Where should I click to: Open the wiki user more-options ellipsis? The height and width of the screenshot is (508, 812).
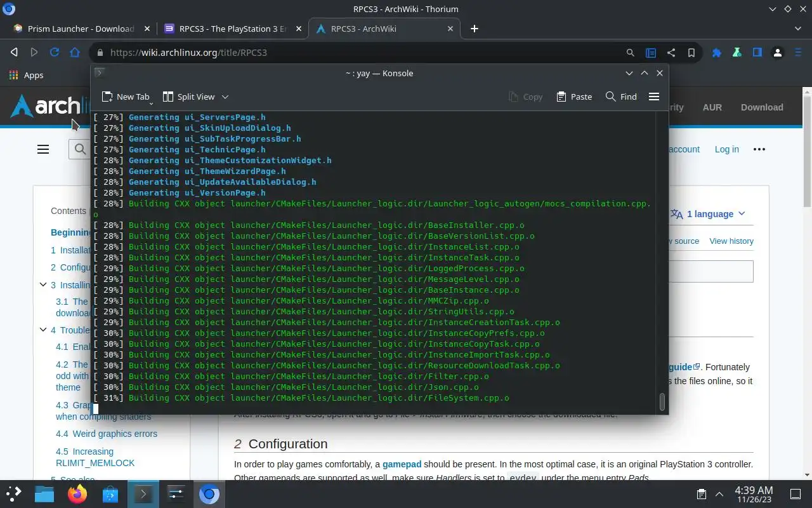pos(759,149)
